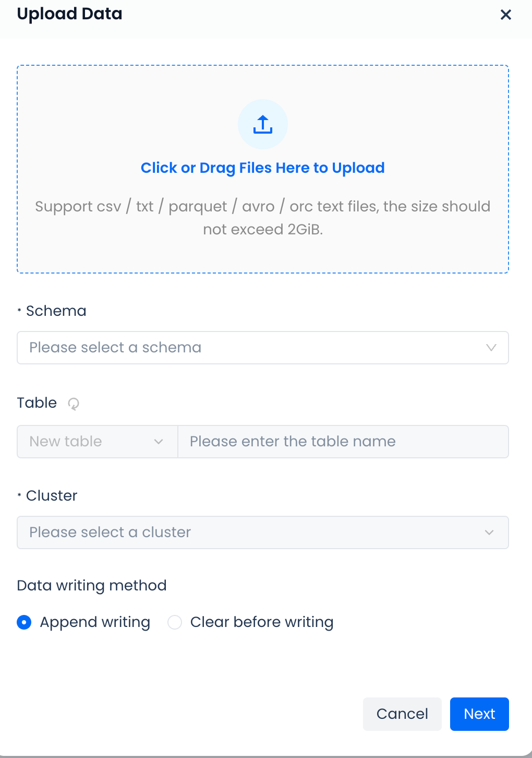532x758 pixels.
Task: Click the Table refresh icon
Action: (x=74, y=404)
